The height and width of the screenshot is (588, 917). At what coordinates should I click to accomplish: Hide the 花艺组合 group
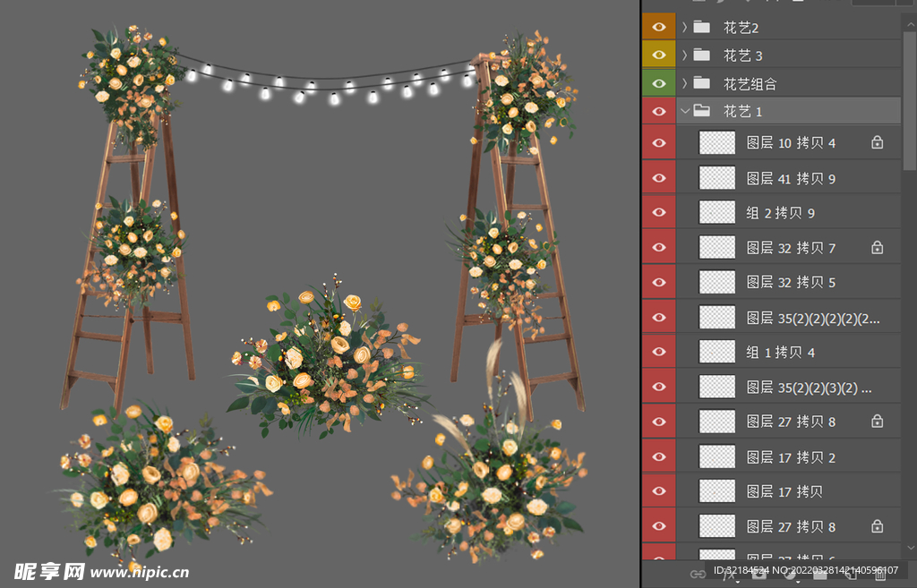pyautogui.click(x=658, y=83)
